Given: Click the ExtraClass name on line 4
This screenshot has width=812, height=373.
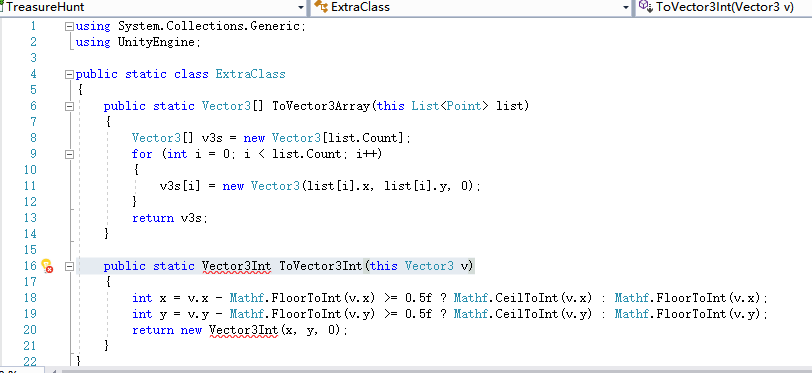Looking at the screenshot, I should pyautogui.click(x=251, y=74).
